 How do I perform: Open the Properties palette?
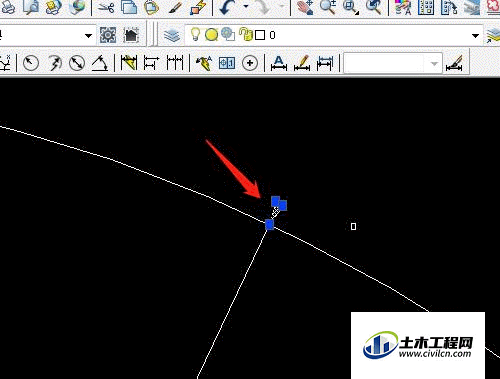click(402, 7)
